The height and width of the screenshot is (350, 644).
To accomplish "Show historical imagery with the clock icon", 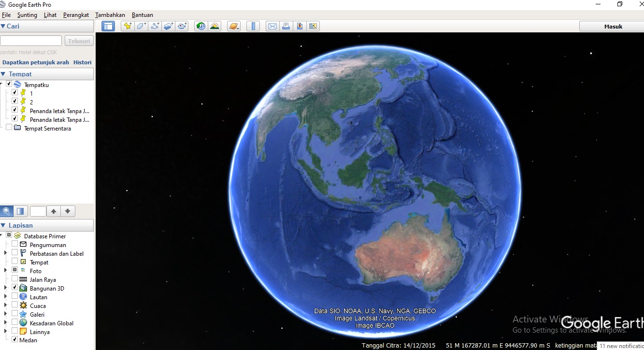I will tap(200, 26).
